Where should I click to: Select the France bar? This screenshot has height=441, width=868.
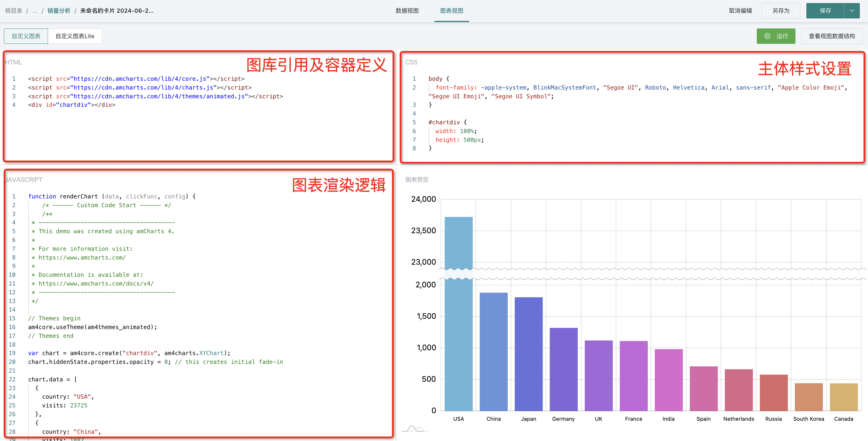[634, 376]
